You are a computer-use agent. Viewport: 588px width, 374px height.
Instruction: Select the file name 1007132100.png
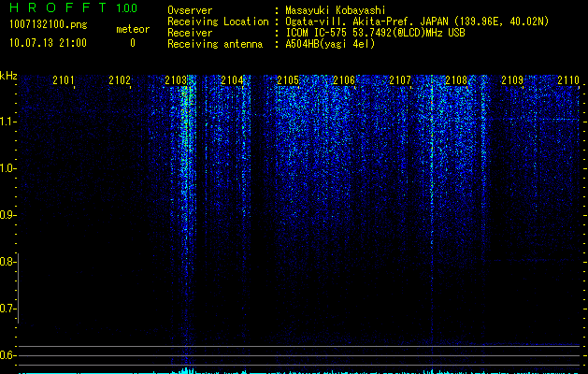point(49,24)
